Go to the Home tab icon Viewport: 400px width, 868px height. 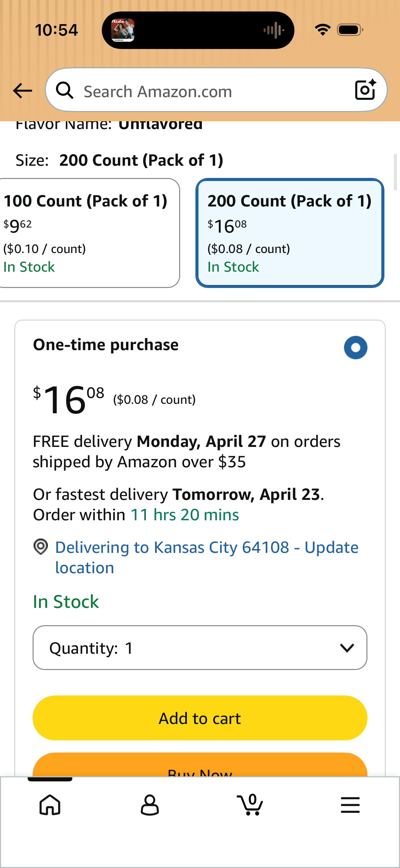pyautogui.click(x=50, y=805)
